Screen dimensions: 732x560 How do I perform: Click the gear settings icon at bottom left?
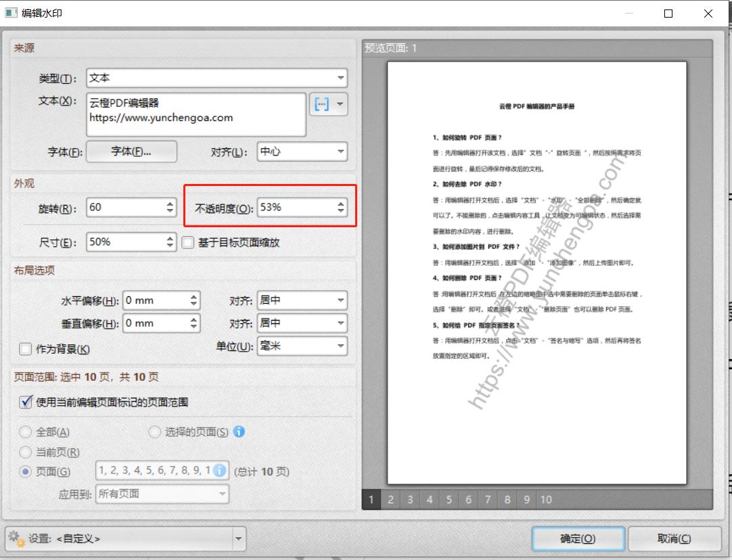pyautogui.click(x=16, y=538)
